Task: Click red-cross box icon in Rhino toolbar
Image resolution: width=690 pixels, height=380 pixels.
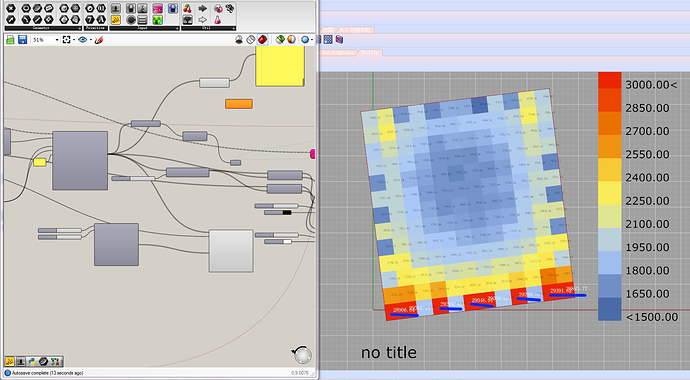Action: pyautogui.click(x=339, y=40)
